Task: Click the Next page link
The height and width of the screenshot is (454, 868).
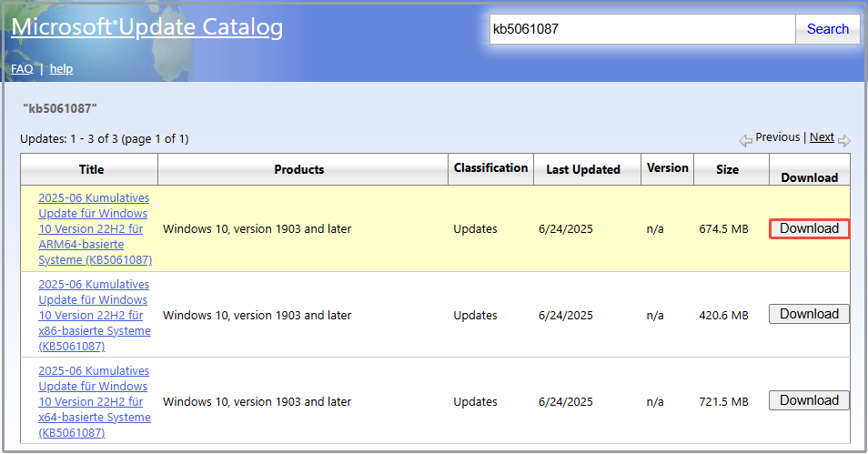Action: point(822,137)
